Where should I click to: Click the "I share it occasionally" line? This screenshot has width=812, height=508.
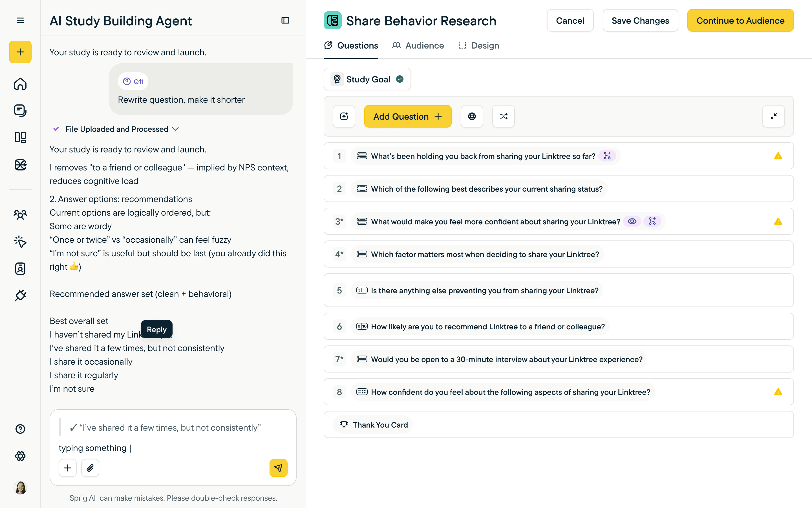(x=91, y=362)
